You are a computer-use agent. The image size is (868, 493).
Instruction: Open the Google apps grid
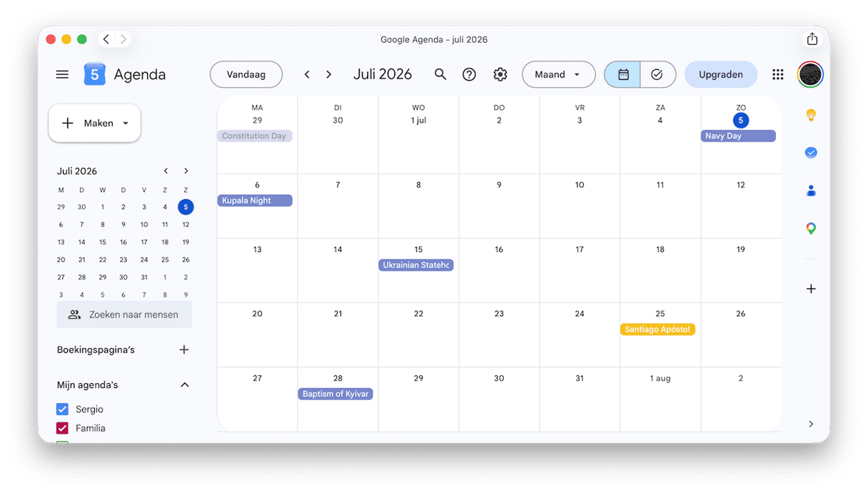point(778,74)
